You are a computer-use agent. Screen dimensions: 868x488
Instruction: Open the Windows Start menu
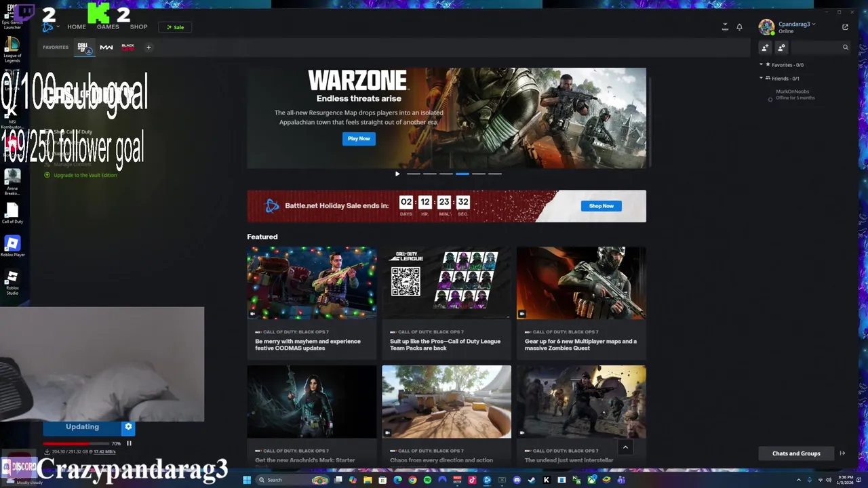[x=247, y=480]
